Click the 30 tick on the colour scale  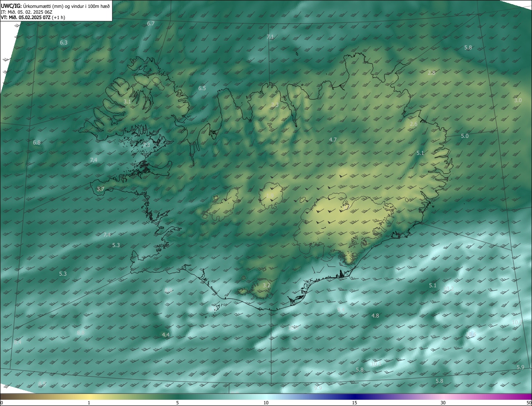443,403
